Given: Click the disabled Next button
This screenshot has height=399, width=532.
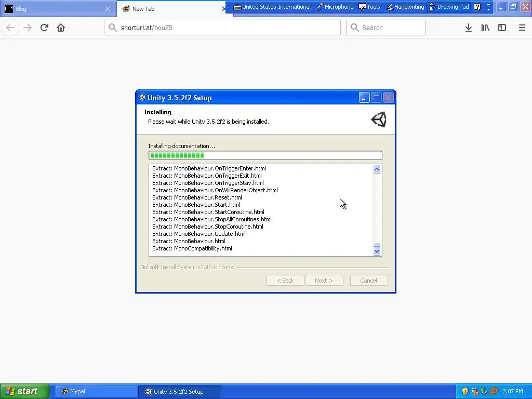Looking at the screenshot, I should point(324,281).
